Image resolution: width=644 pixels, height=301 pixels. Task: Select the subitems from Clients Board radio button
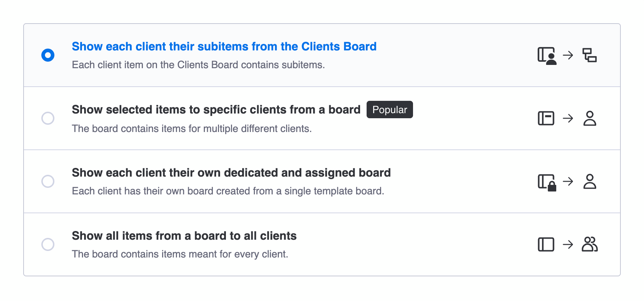[x=48, y=55]
